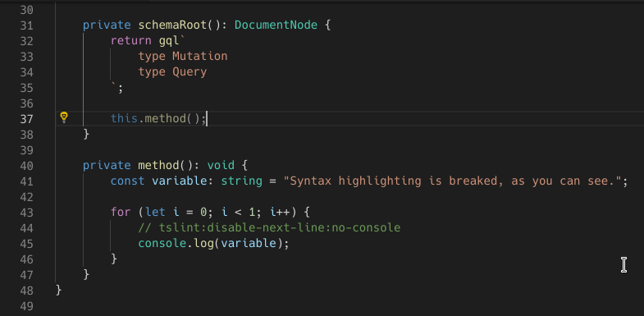Place cursor on 'return' keyword on line 32
Viewport: 644px width, 316px height.
click(x=131, y=41)
